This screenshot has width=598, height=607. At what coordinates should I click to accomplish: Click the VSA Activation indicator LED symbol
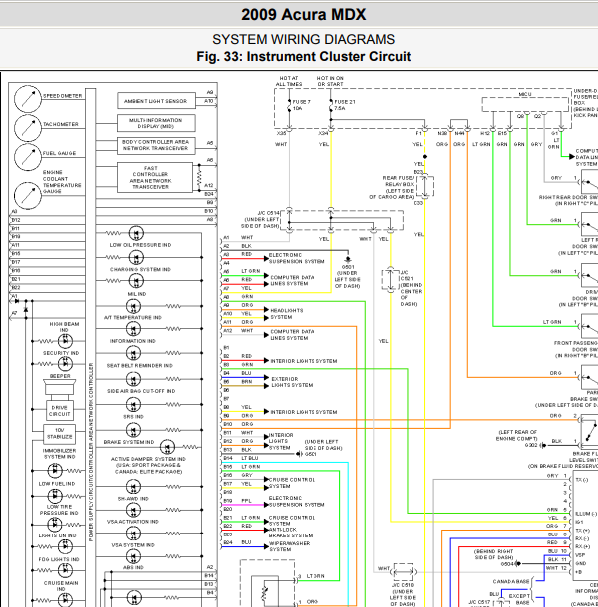pos(134,510)
